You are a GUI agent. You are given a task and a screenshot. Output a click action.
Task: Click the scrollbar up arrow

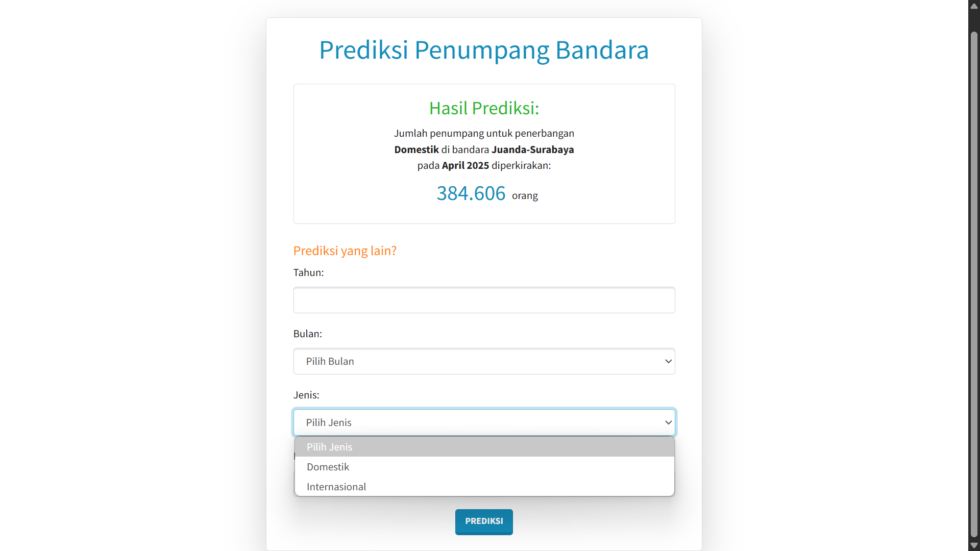coord(974,6)
